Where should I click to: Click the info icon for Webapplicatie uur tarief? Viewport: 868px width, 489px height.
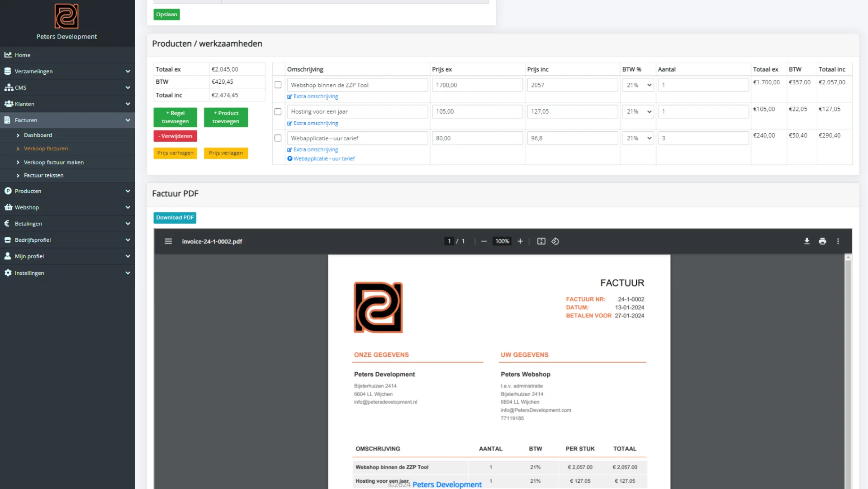[289, 158]
